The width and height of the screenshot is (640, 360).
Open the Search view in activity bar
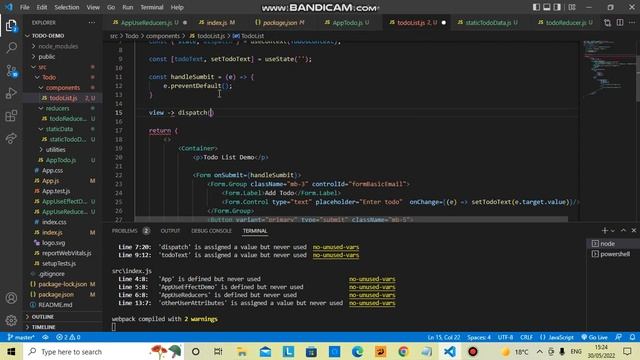tap(11, 48)
